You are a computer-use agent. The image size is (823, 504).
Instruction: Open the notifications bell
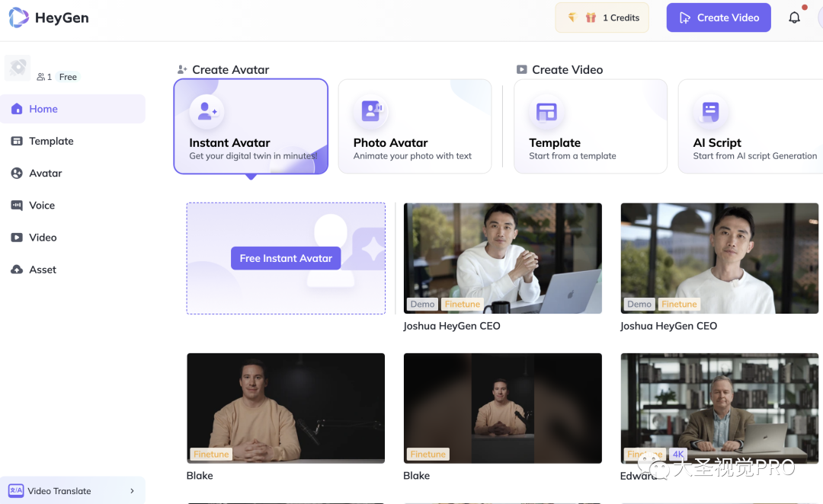click(794, 18)
